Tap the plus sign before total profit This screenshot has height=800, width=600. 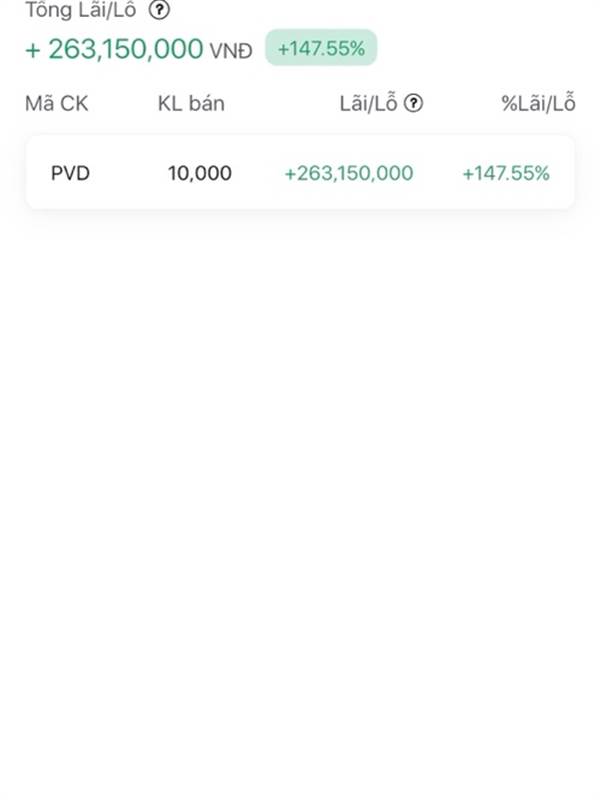pyautogui.click(x=33, y=50)
